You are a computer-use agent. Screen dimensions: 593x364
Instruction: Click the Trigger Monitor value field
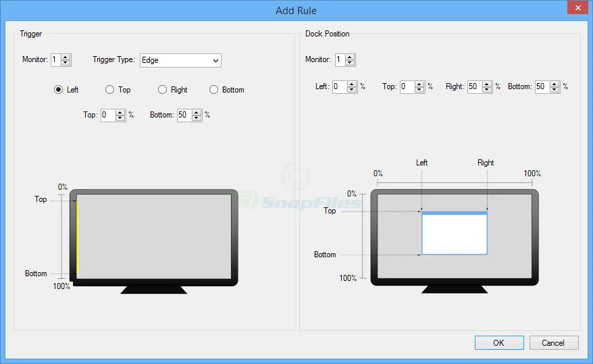[x=56, y=59]
